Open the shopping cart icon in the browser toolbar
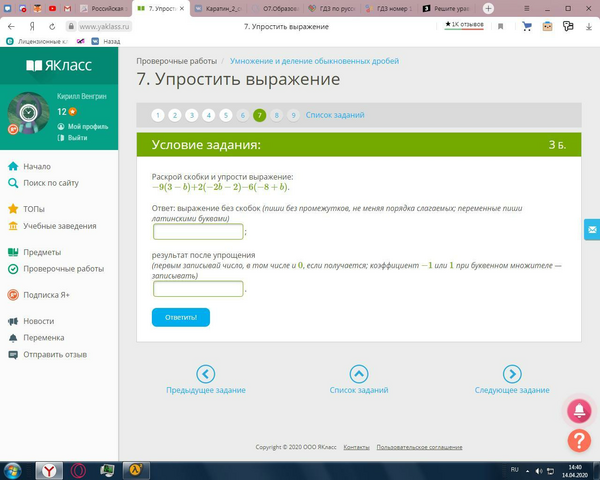600x480 pixels. click(x=527, y=26)
